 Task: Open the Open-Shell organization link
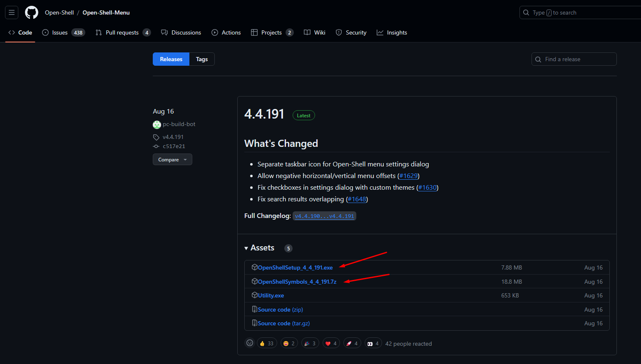(x=59, y=12)
